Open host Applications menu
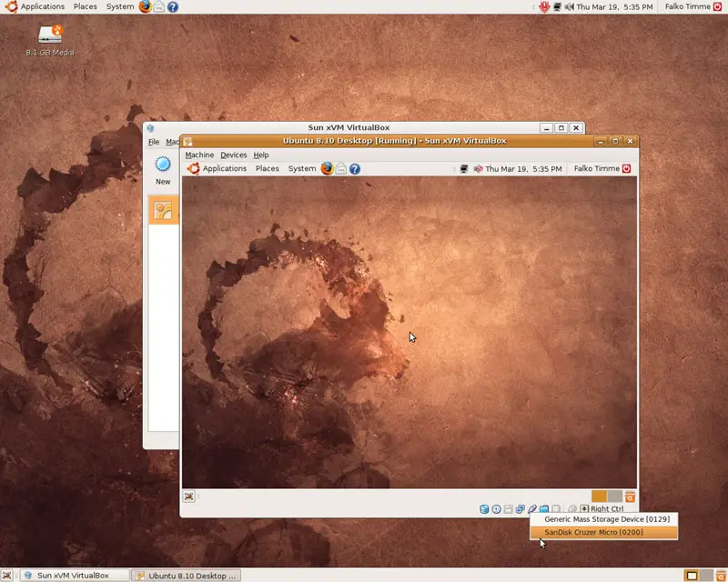 point(35,6)
